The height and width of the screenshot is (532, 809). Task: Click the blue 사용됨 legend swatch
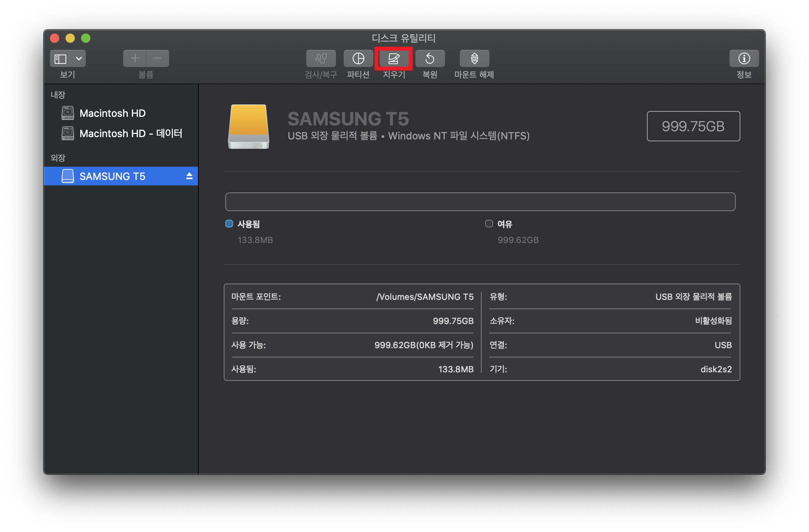click(x=229, y=224)
